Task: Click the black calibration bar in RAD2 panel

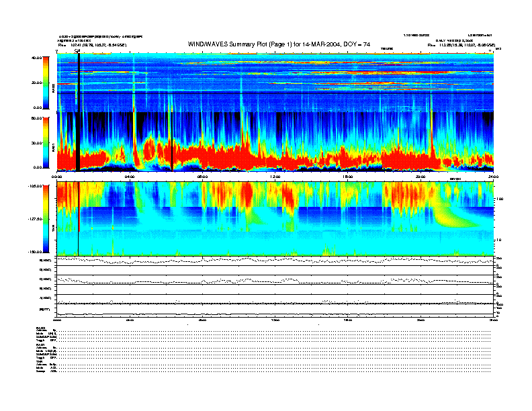Action: (x=79, y=81)
